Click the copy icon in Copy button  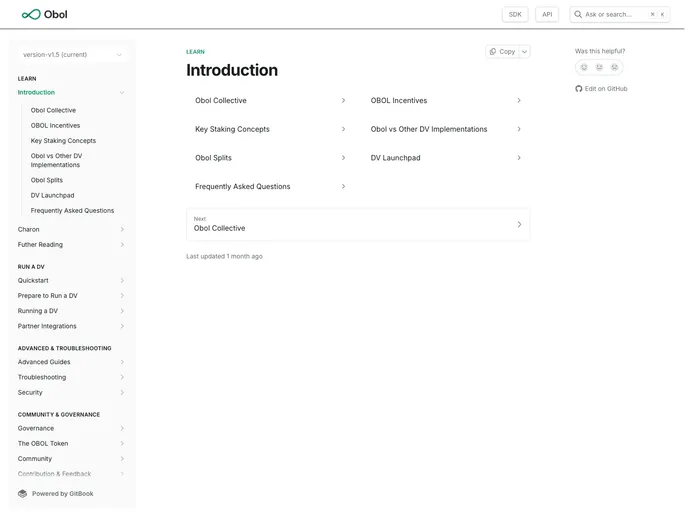pyautogui.click(x=493, y=51)
